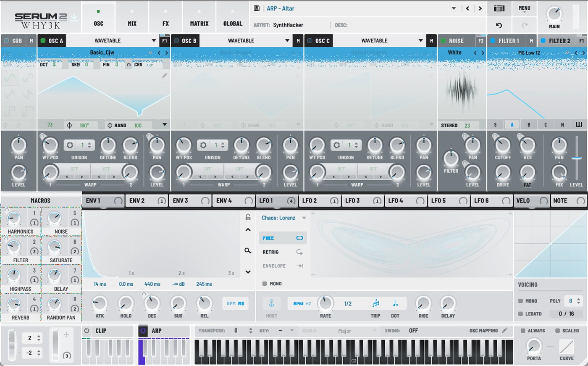Viewport: 588px width, 366px height.
Task: Click the LFO host anchor icon
Action: coord(271,303)
